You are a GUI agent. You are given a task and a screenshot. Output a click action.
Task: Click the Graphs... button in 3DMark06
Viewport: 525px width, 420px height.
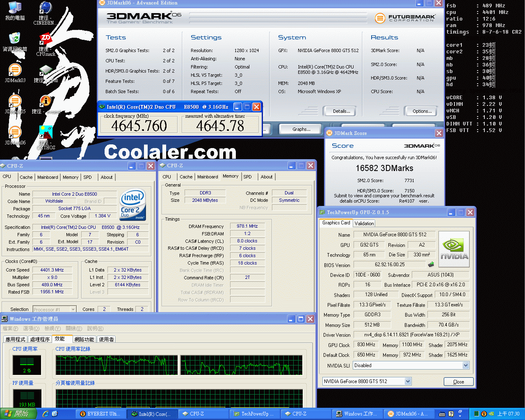pos(301,129)
